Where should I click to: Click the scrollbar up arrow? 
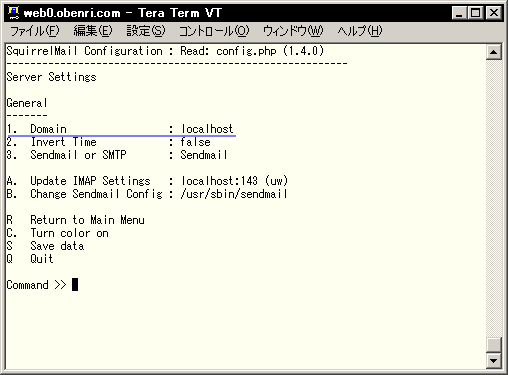coord(494,52)
